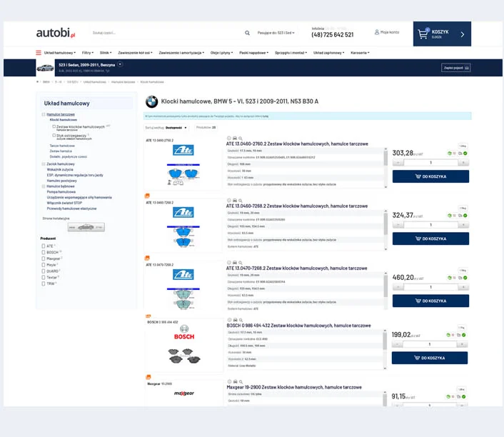Click car icon above ATE 13.0470-7268.2
Viewport: 504px width, 437px height.
(x=235, y=262)
